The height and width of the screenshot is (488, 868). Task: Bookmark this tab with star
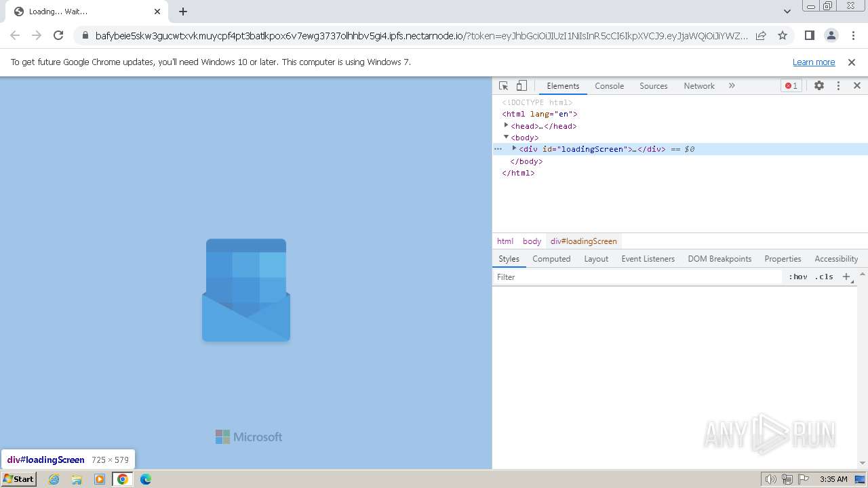(783, 35)
